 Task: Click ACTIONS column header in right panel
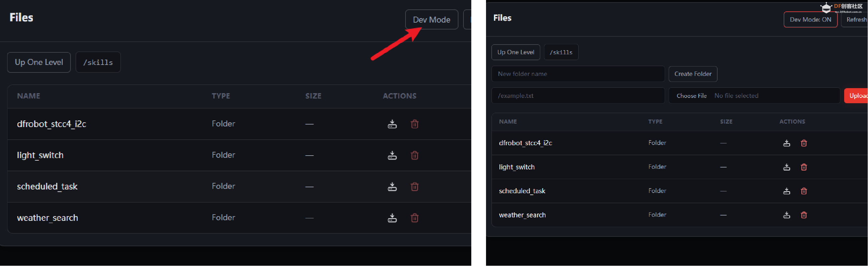click(792, 122)
